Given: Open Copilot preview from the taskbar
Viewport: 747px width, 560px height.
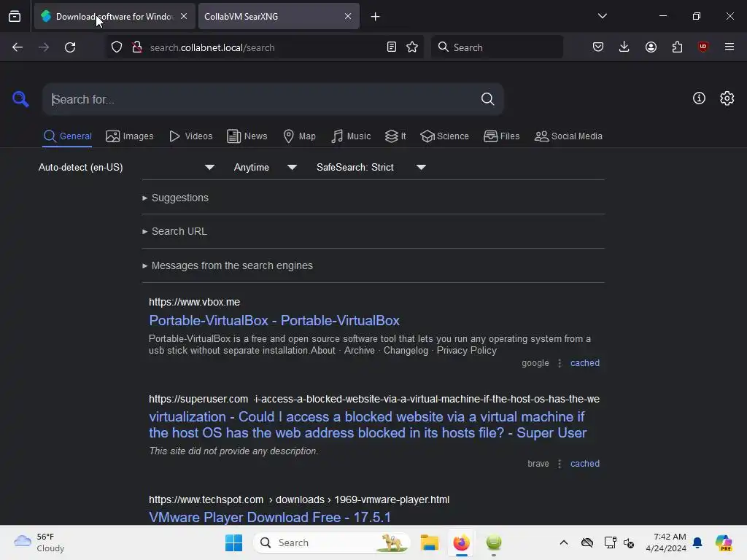Looking at the screenshot, I should pos(724,542).
